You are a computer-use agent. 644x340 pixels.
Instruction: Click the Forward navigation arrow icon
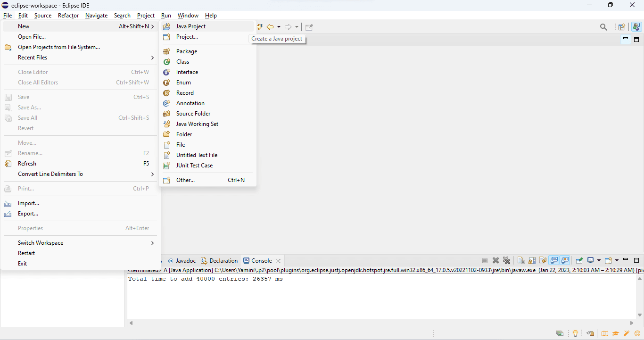coord(288,27)
